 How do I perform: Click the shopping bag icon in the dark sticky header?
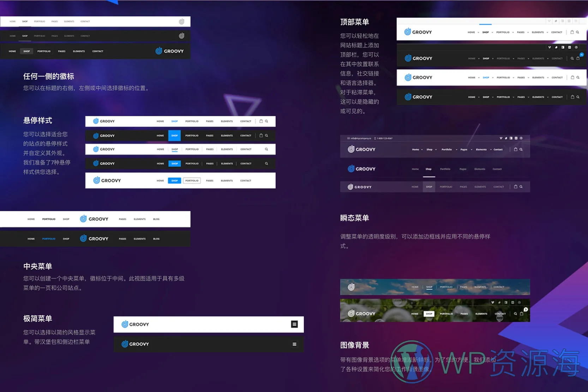578,58
